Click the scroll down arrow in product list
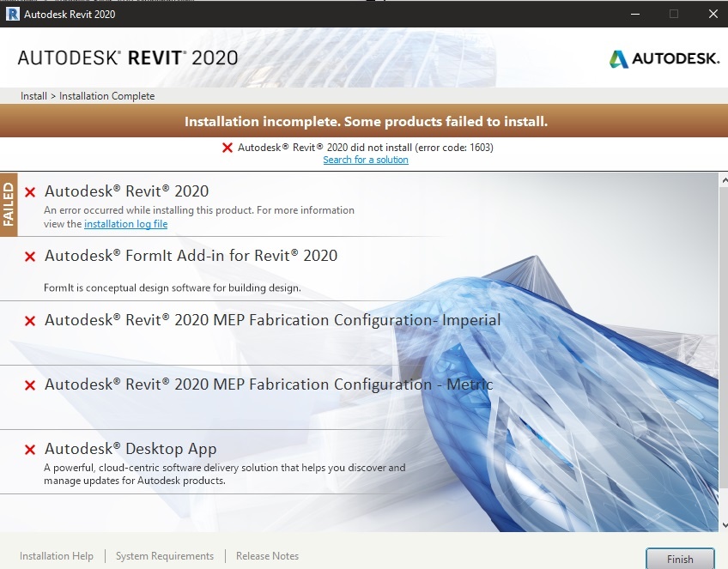 pyautogui.click(x=724, y=525)
